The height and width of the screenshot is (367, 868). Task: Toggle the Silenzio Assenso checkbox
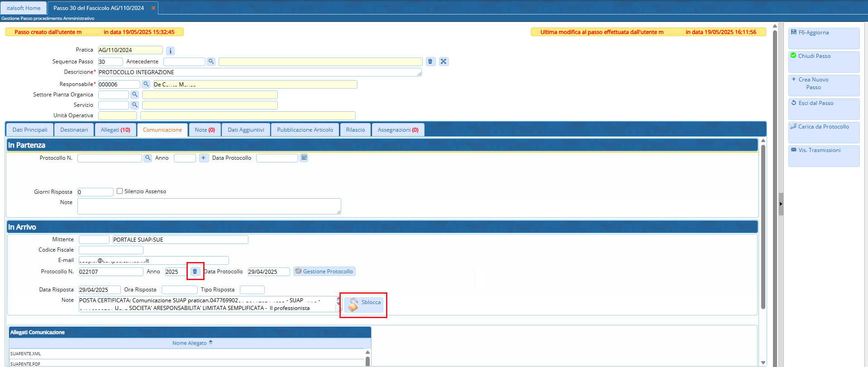coord(120,191)
